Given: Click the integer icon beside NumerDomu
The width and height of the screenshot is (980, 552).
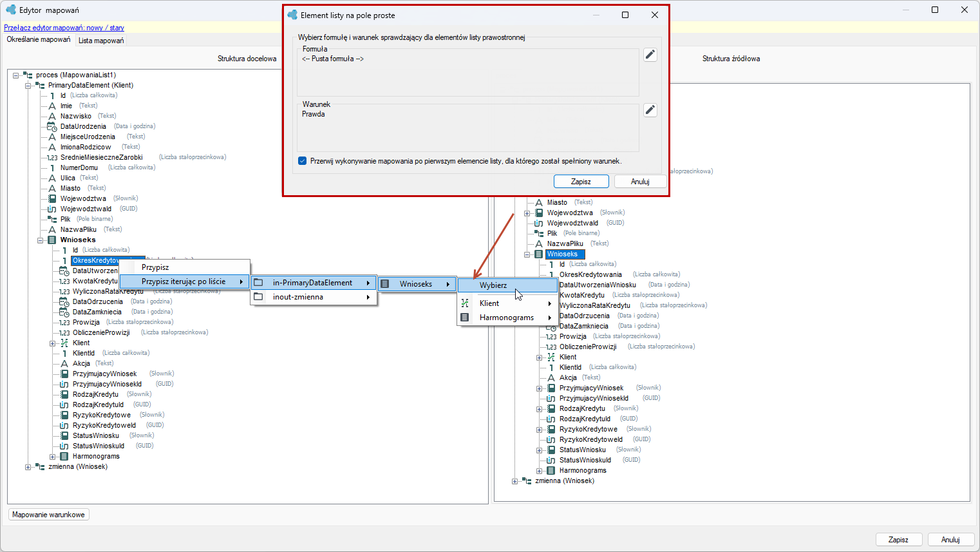Looking at the screenshot, I should pos(52,167).
